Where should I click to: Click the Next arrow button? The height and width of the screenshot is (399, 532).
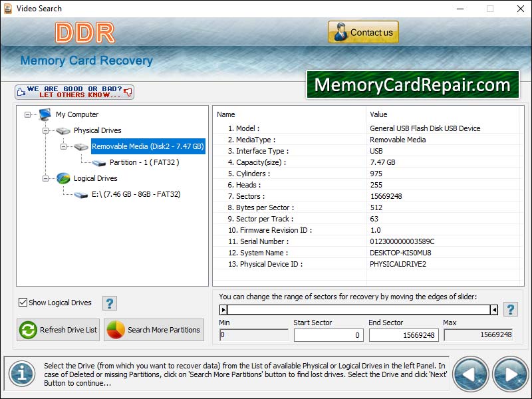click(x=511, y=374)
